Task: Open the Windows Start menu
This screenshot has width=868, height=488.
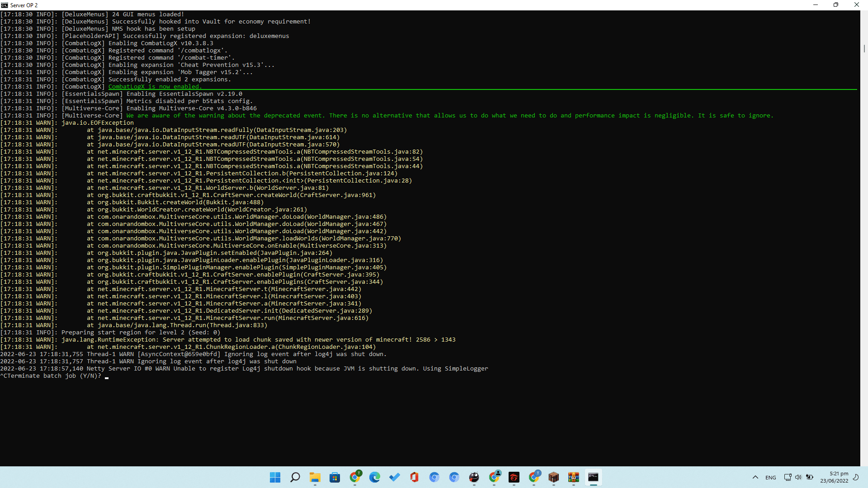Action: 275,477
